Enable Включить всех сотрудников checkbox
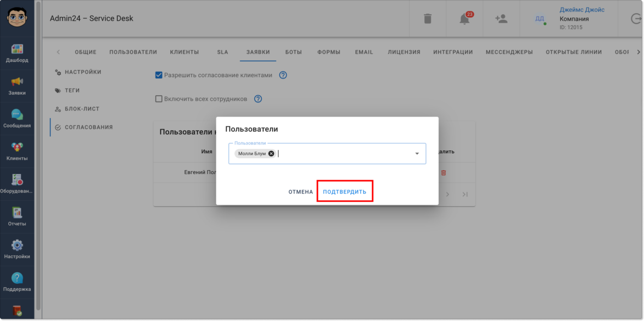 coord(159,99)
